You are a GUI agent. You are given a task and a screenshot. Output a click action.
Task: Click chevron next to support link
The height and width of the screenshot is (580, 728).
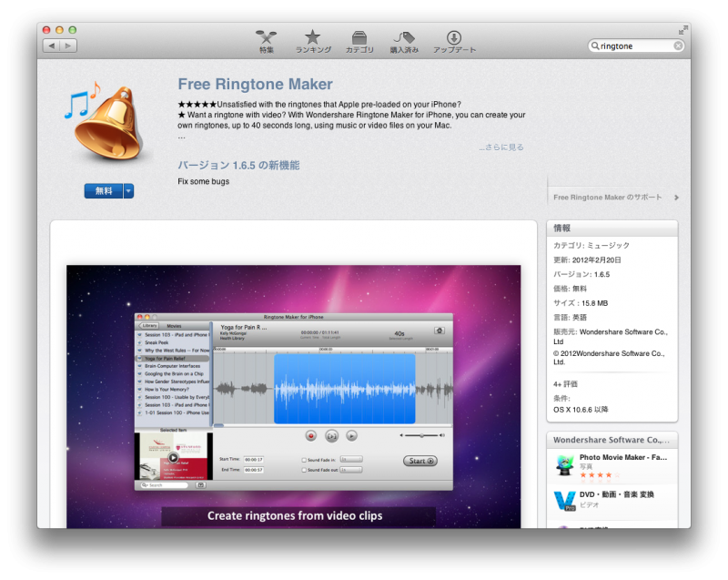click(x=676, y=198)
